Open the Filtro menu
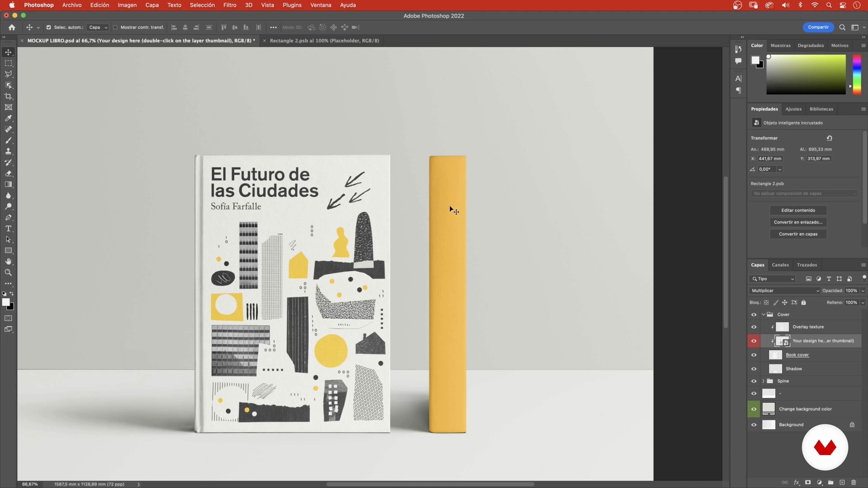The width and height of the screenshot is (868, 488). 229,5
